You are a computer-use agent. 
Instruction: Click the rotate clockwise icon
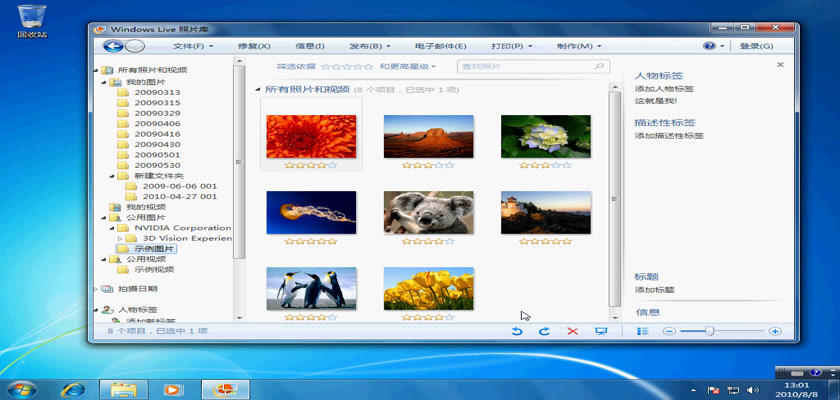[x=545, y=331]
